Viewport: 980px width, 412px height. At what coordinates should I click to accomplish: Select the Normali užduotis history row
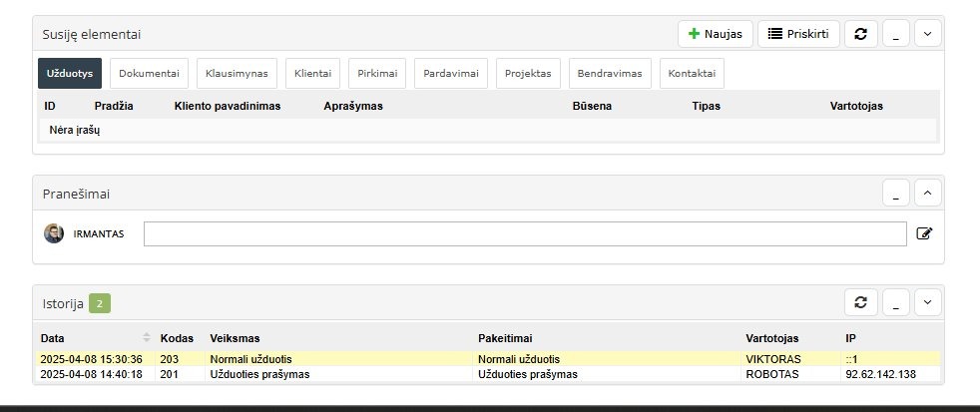point(399,359)
